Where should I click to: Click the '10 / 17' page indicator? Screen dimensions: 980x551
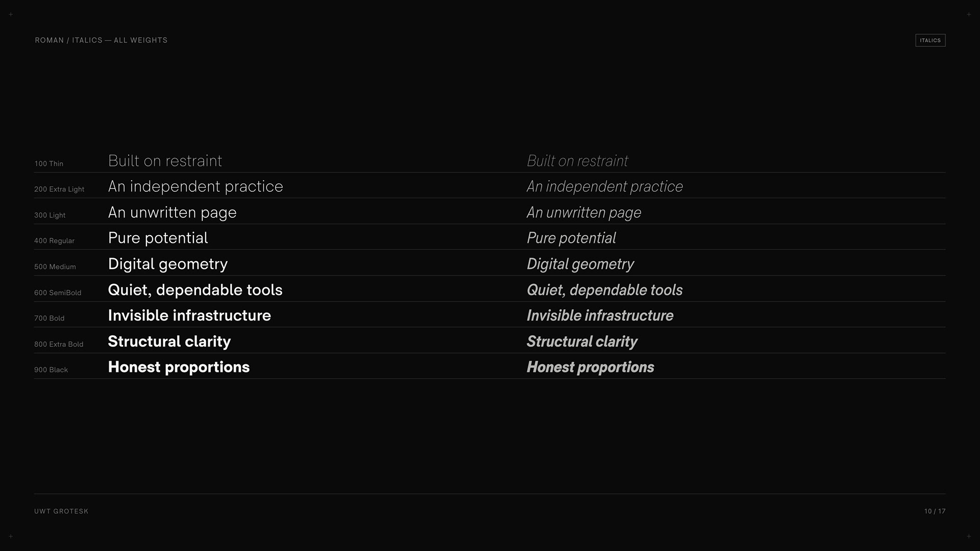(x=935, y=511)
